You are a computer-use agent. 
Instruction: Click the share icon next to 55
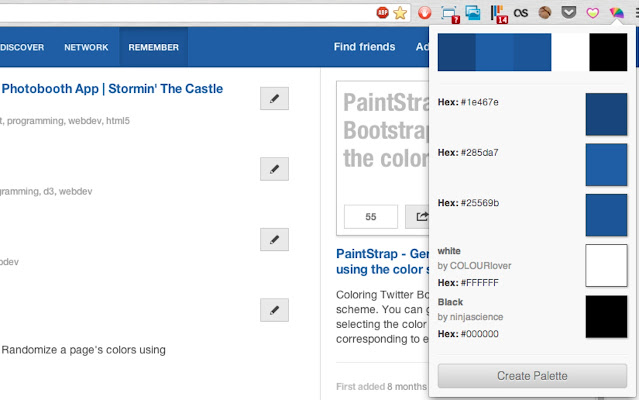point(417,217)
